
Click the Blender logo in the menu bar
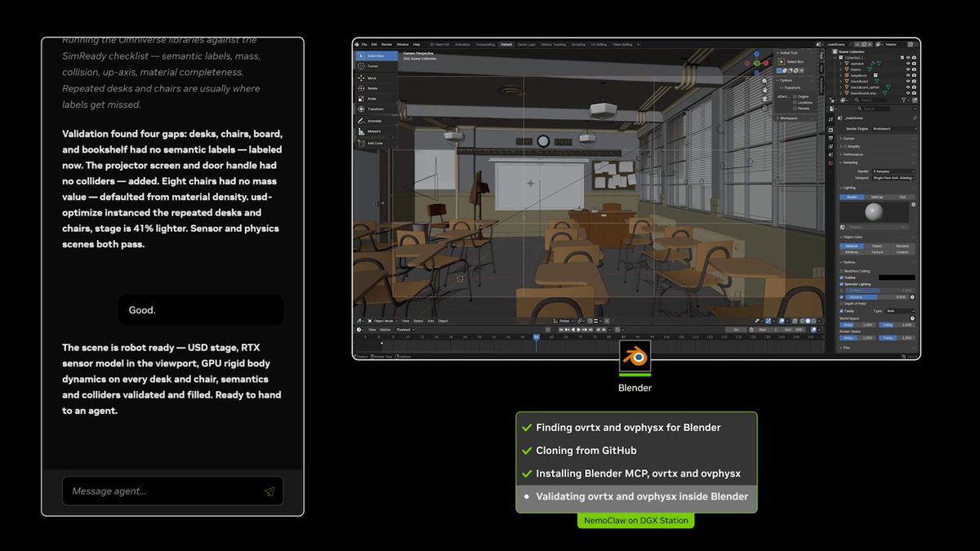(356, 45)
